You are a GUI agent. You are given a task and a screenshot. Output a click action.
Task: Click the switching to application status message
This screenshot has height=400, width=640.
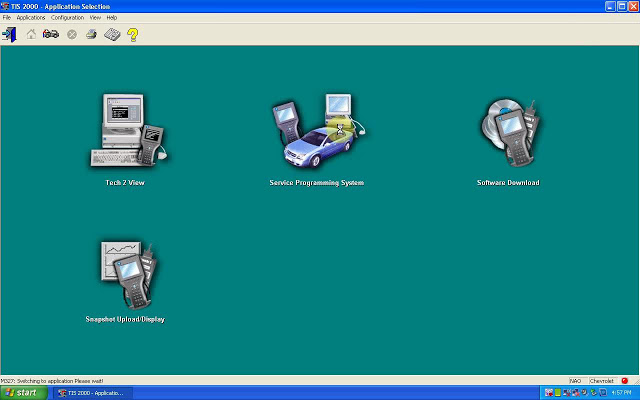click(x=52, y=381)
